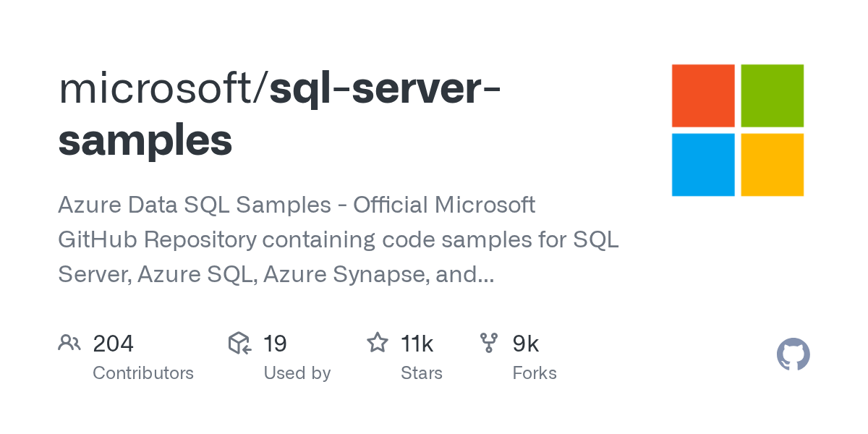Select the Forks label

coord(535,373)
